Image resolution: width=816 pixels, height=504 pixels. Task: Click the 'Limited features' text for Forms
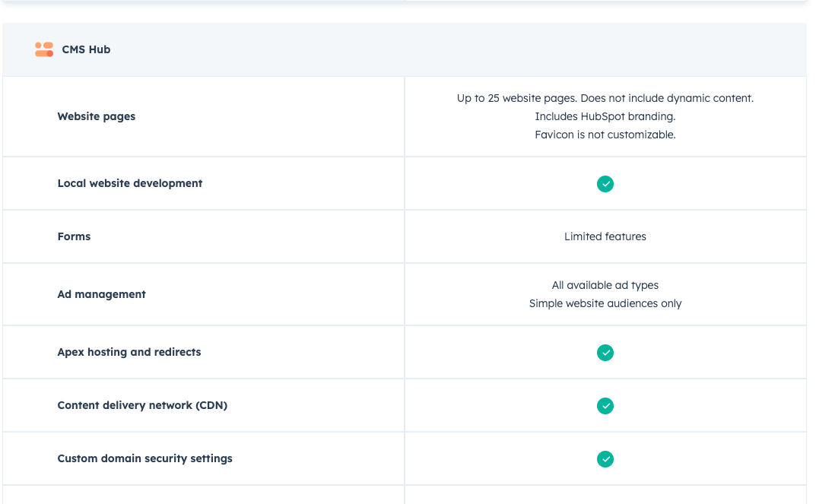(x=605, y=236)
